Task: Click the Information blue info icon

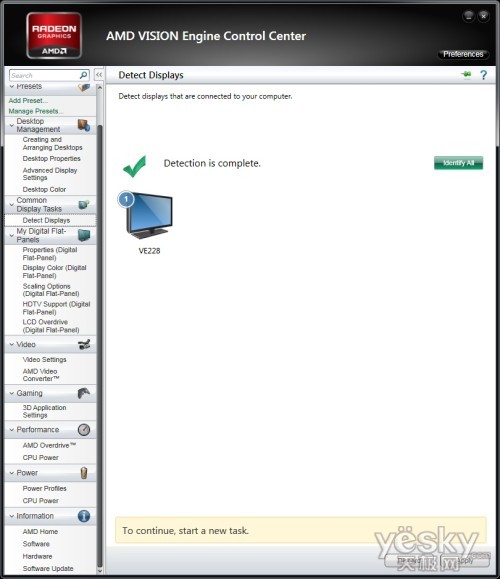Action: [x=84, y=515]
